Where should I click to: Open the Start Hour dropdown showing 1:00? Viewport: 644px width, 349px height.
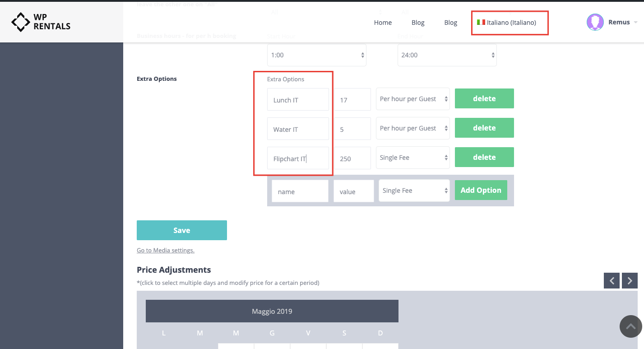click(316, 55)
